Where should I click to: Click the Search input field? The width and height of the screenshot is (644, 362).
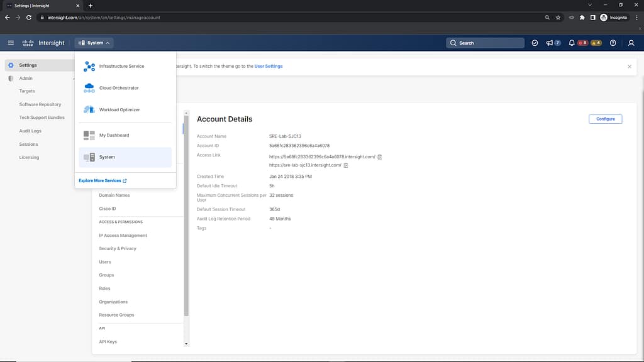coord(485,43)
